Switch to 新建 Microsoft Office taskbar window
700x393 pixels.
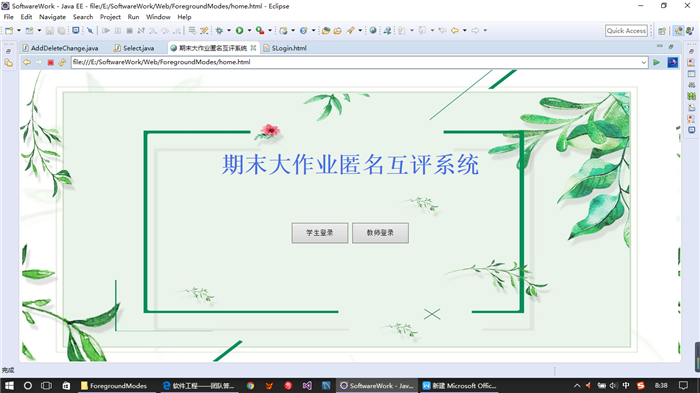460,385
